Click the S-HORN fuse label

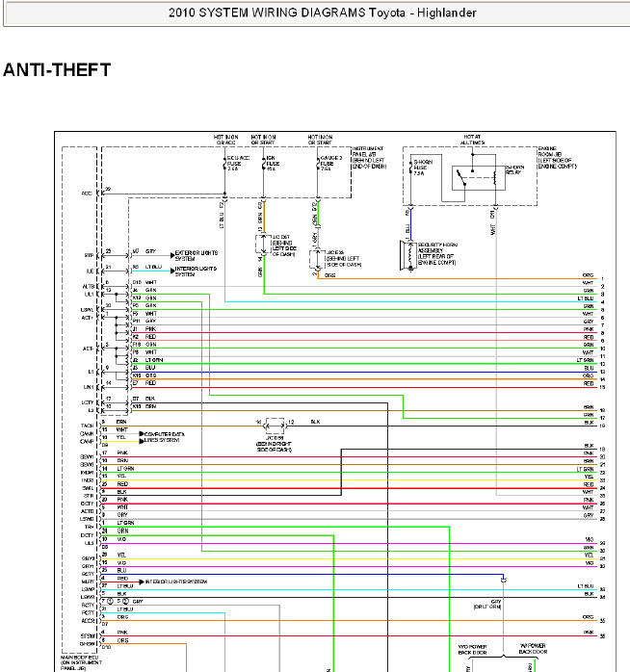click(423, 168)
